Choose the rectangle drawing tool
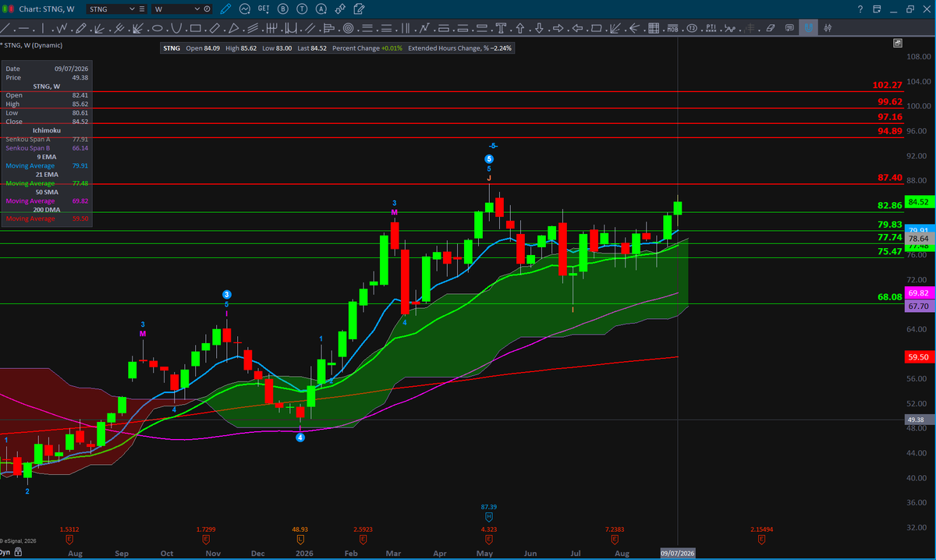Screen dimensions: 936x560 tap(195, 28)
